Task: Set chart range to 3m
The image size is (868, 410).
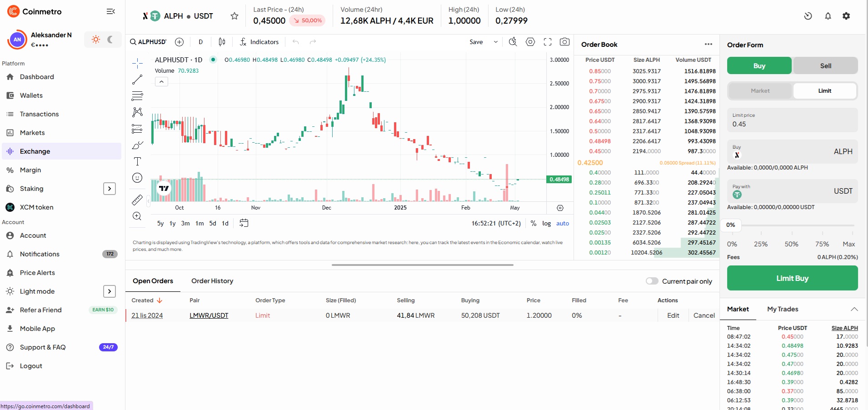Action: (185, 224)
